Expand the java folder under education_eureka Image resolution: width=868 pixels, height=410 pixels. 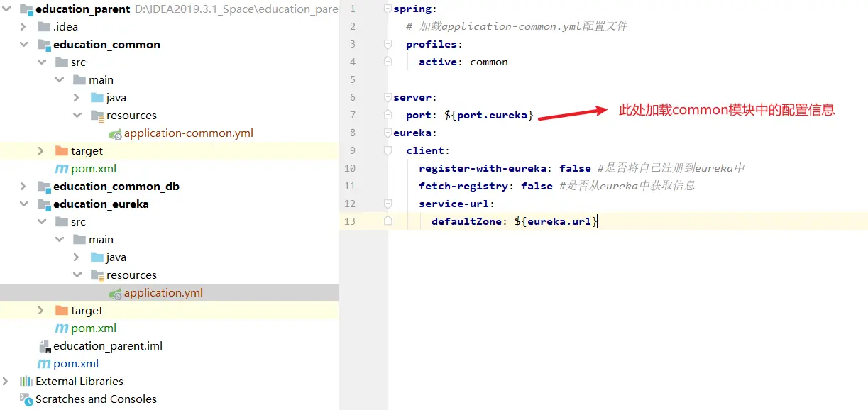[x=76, y=257]
